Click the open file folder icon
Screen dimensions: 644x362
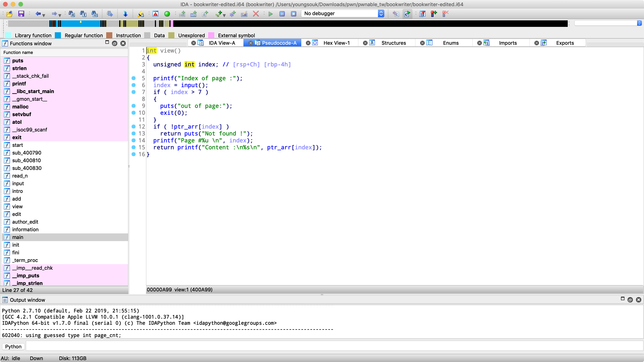tap(10, 14)
